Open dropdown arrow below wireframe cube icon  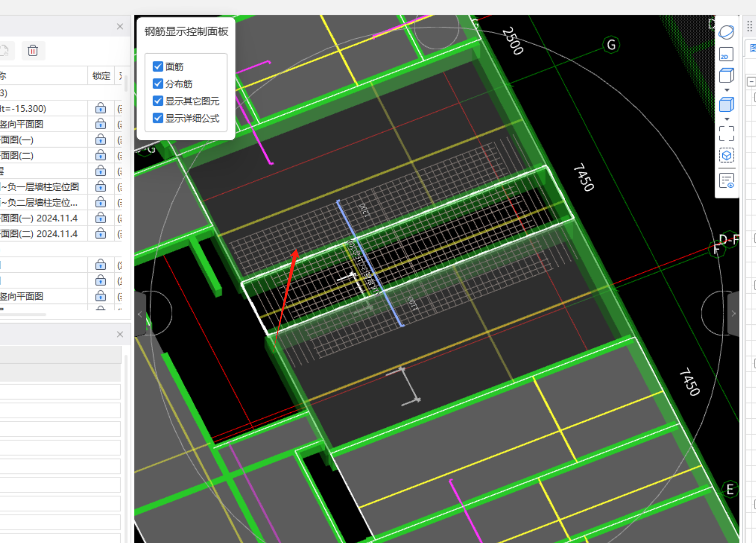tap(727, 90)
